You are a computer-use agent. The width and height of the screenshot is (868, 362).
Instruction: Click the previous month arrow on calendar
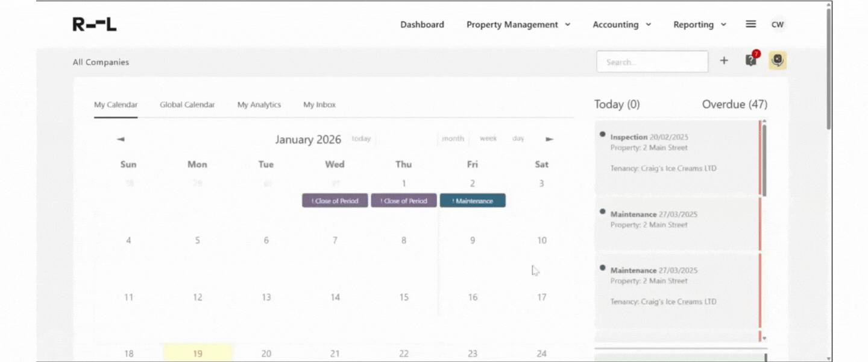point(121,139)
